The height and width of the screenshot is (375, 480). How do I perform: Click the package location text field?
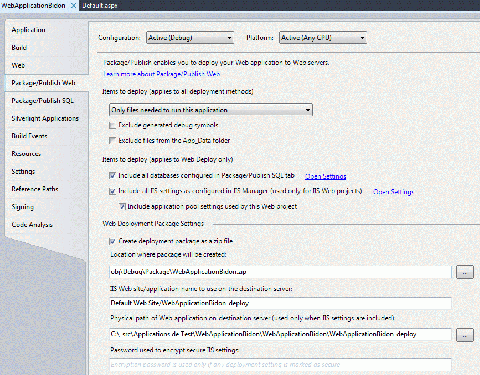[280, 272]
